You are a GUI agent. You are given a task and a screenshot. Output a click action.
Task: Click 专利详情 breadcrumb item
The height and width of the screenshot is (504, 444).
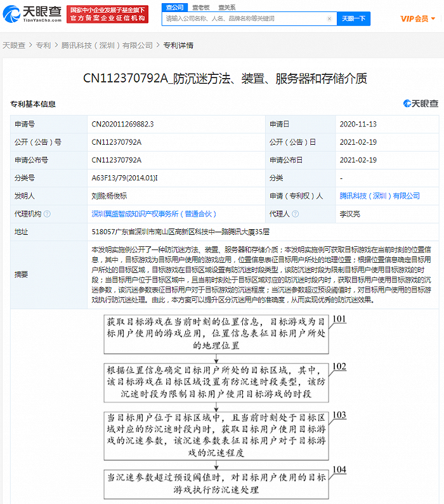tap(178, 45)
